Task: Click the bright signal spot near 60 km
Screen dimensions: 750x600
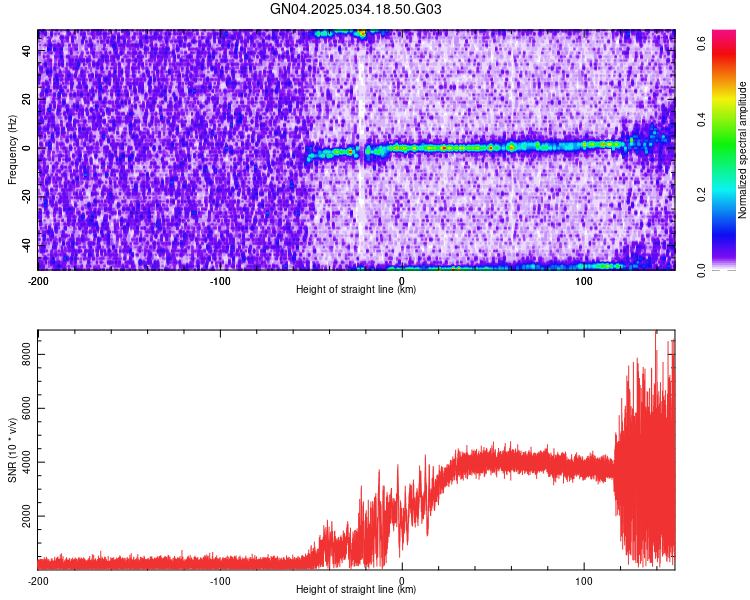Action: [511, 147]
